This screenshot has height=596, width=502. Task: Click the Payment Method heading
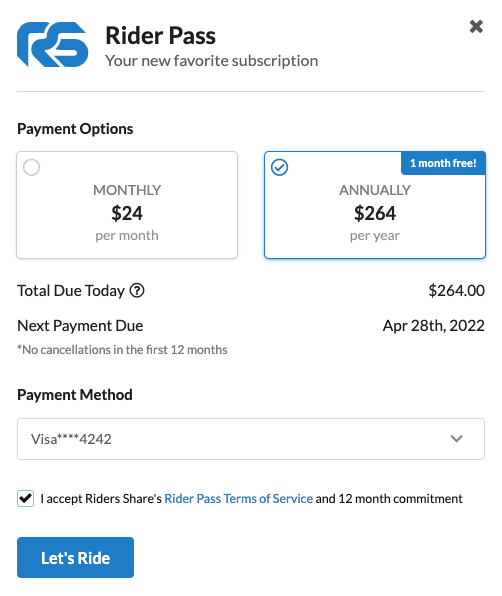(x=75, y=395)
